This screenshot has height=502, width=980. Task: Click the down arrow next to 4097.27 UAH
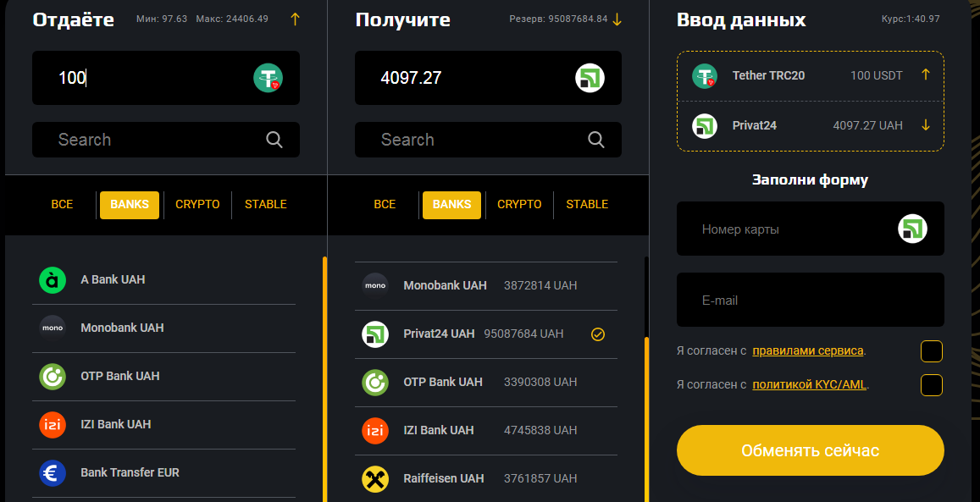[926, 125]
